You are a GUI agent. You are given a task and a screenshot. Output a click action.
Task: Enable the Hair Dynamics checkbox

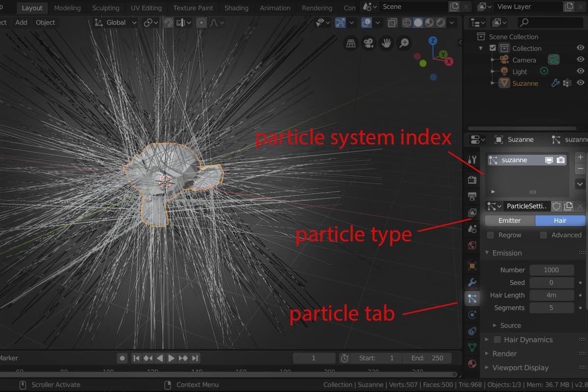(497, 340)
